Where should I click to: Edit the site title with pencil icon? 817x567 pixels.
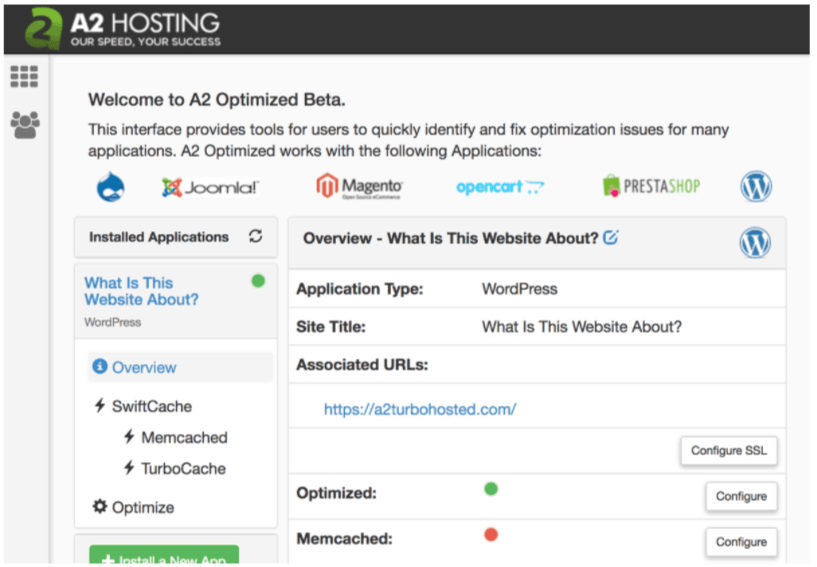(x=610, y=237)
